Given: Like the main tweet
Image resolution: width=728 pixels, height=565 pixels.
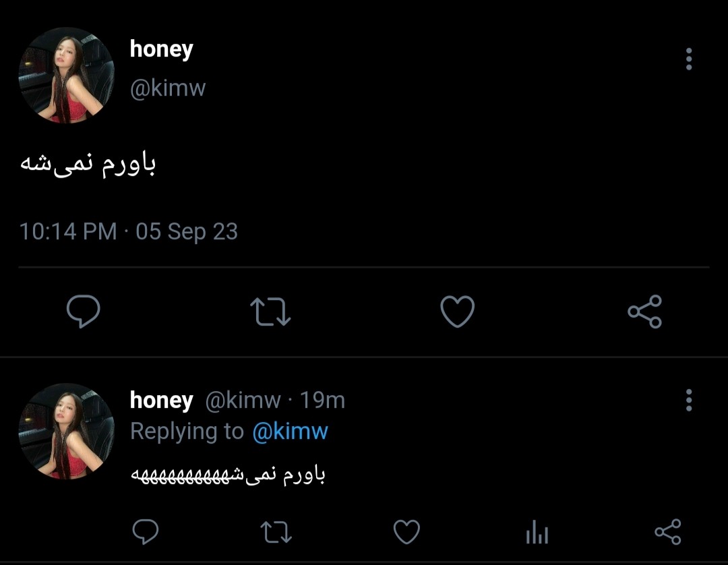Looking at the screenshot, I should (x=457, y=311).
